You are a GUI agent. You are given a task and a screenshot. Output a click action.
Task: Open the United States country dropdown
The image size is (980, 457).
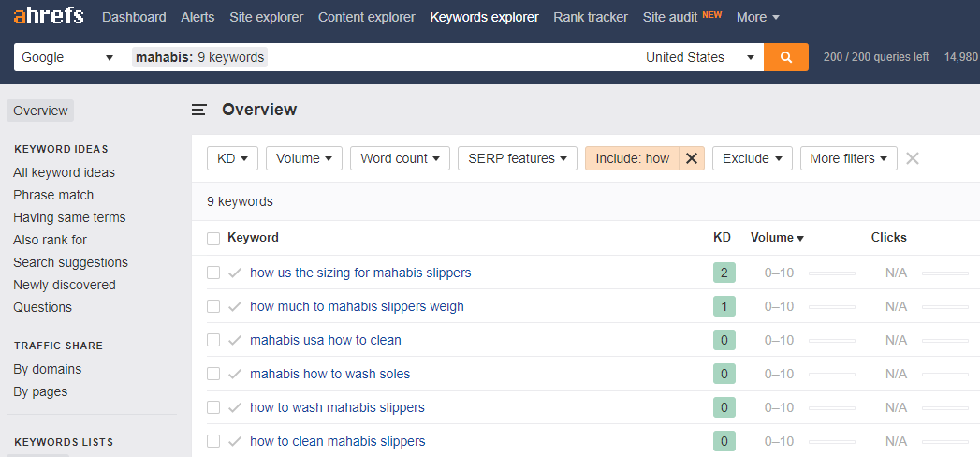pos(700,57)
